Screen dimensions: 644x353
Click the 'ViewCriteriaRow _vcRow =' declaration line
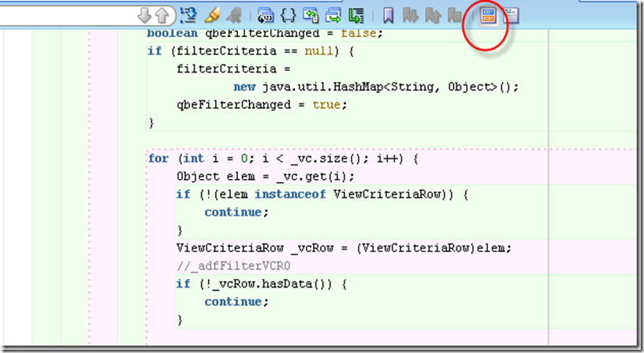344,248
